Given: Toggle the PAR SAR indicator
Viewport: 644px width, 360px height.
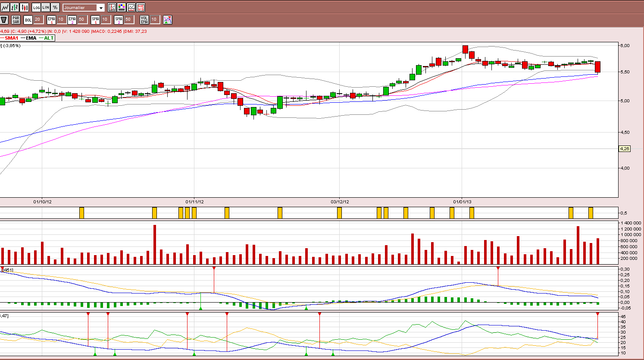Looking at the screenshot, I should click(x=16, y=20).
